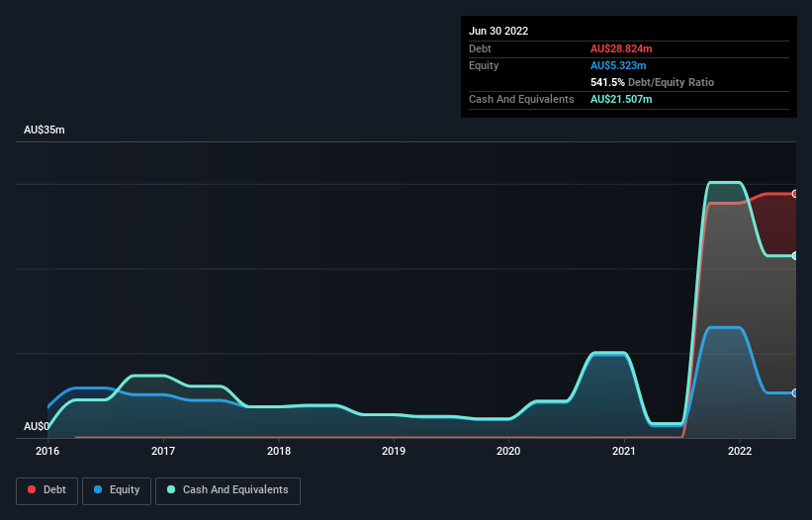Click Cash And Equivalents label in tooltip

tap(521, 99)
